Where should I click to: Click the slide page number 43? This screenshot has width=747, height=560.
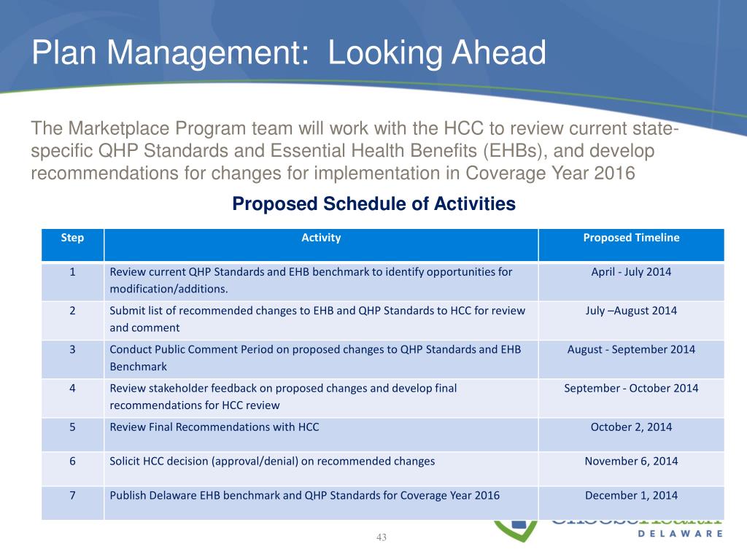[x=381, y=537]
